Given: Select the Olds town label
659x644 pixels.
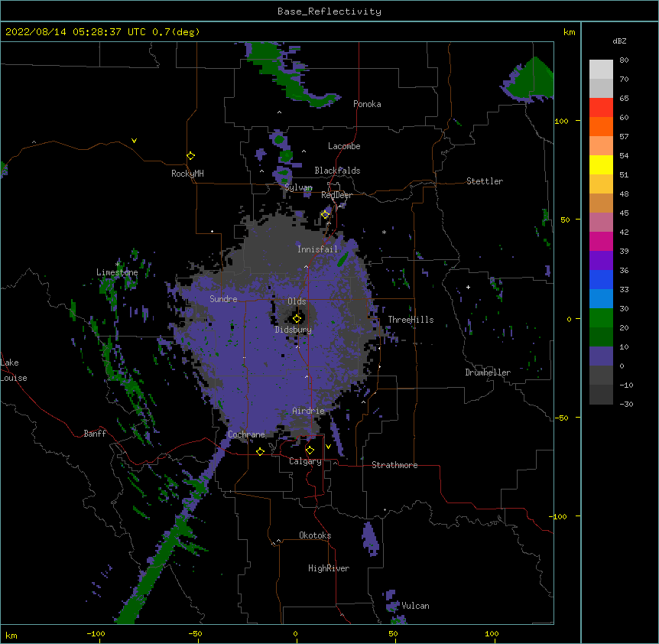Looking at the screenshot, I should pos(297,301).
